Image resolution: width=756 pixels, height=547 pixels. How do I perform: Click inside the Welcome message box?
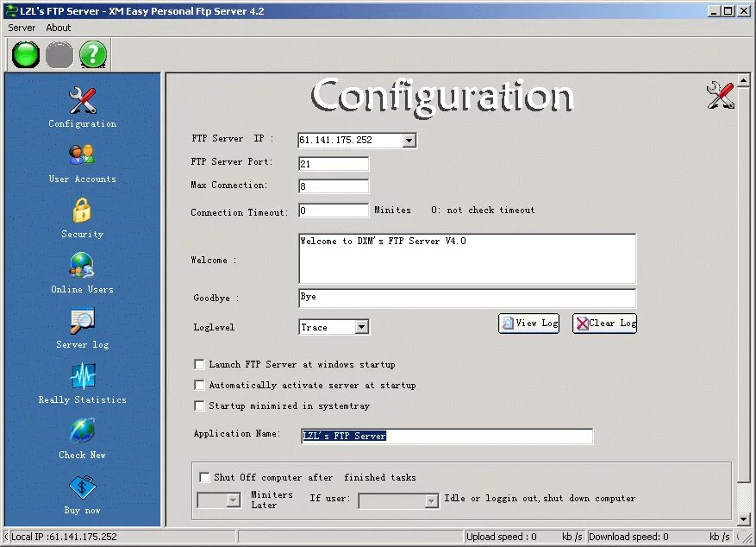pyautogui.click(x=467, y=259)
